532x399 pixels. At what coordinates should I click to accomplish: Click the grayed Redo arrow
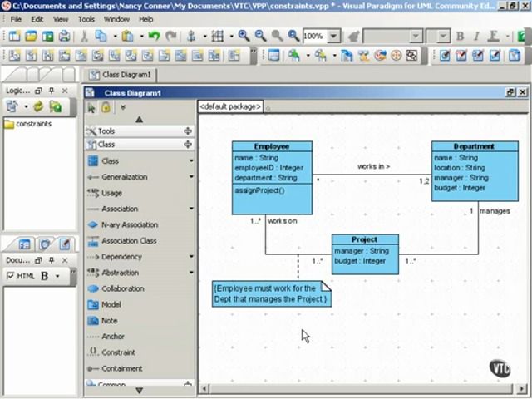pos(170,36)
